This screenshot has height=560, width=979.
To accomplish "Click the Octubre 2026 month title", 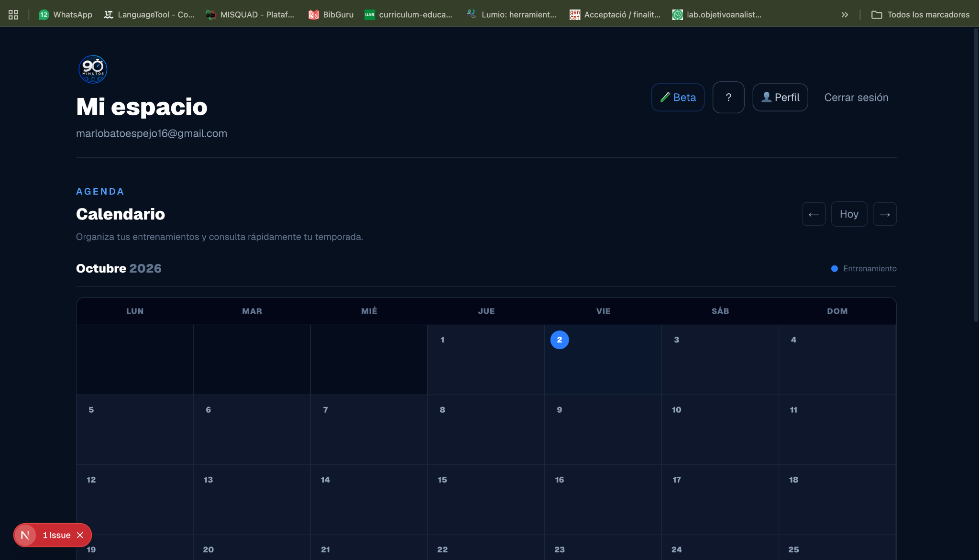I will (x=119, y=268).
